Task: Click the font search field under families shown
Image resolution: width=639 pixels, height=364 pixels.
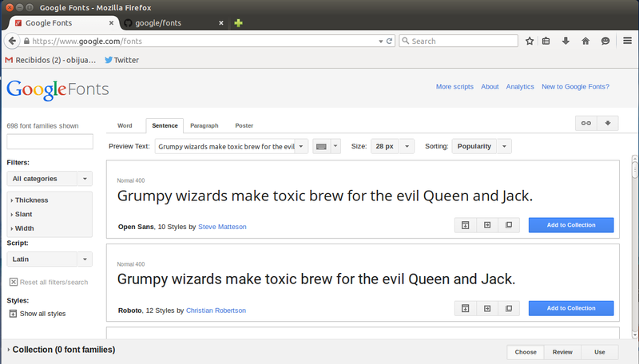Action: (x=50, y=142)
